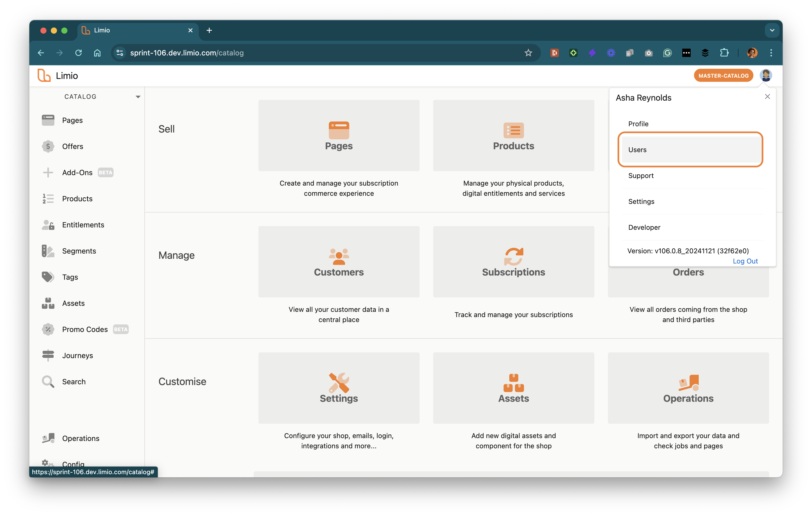Click the camera screenshot extension icon
The width and height of the screenshot is (812, 516).
tap(649, 53)
